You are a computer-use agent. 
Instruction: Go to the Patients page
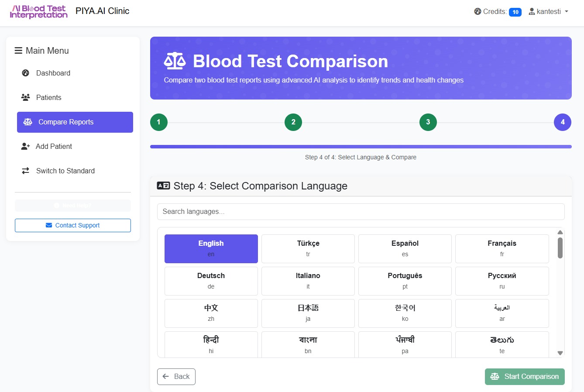click(48, 98)
